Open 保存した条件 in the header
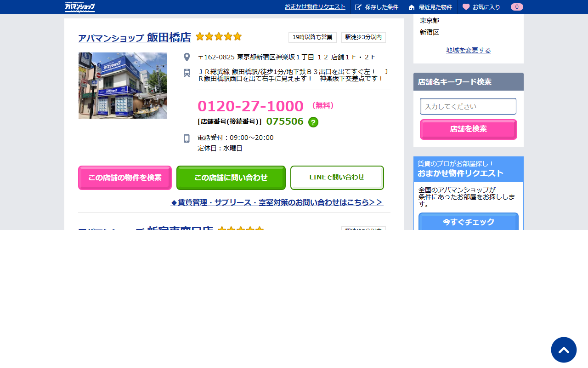Image resolution: width=588 pixels, height=368 pixels. tap(377, 7)
